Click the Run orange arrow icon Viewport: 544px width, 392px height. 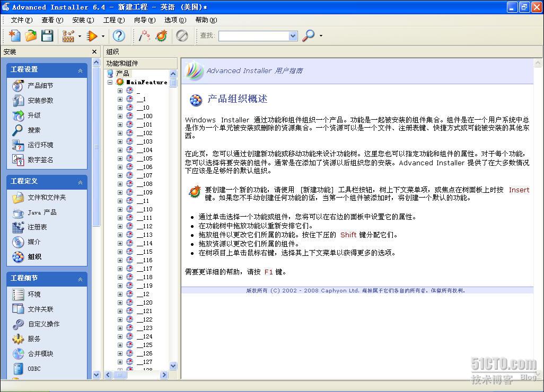92,35
